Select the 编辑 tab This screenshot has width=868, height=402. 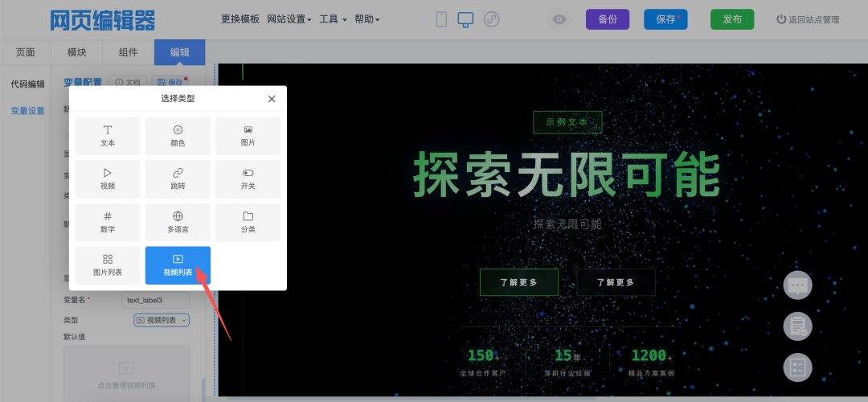[180, 52]
